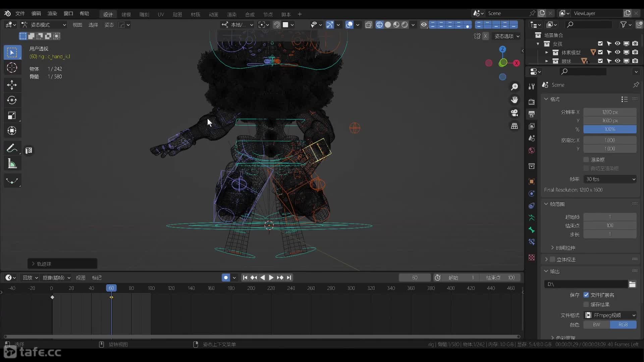Switch to the 建模 workspace tab
The image size is (644, 362).
click(126, 14)
